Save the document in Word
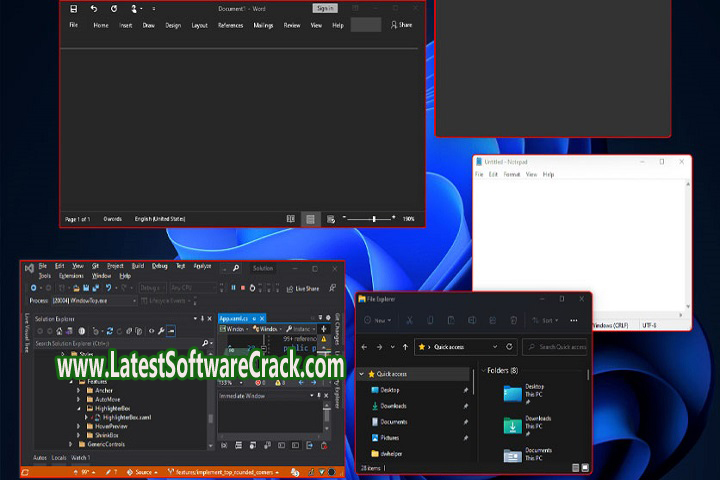The image size is (720, 480). [73, 9]
